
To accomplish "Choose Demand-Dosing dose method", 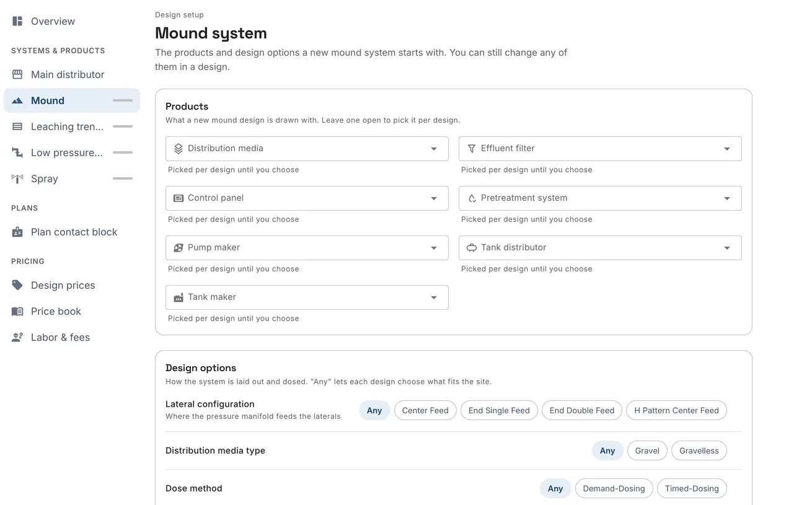I will tap(614, 488).
